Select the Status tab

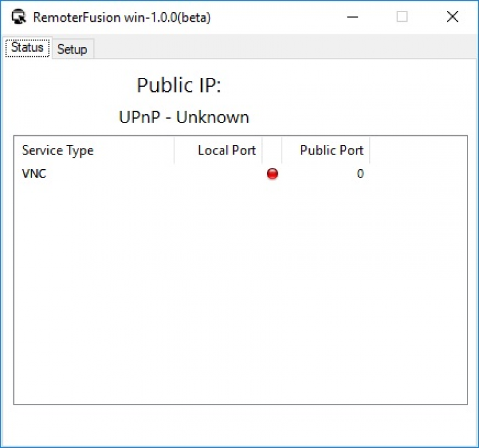click(27, 48)
